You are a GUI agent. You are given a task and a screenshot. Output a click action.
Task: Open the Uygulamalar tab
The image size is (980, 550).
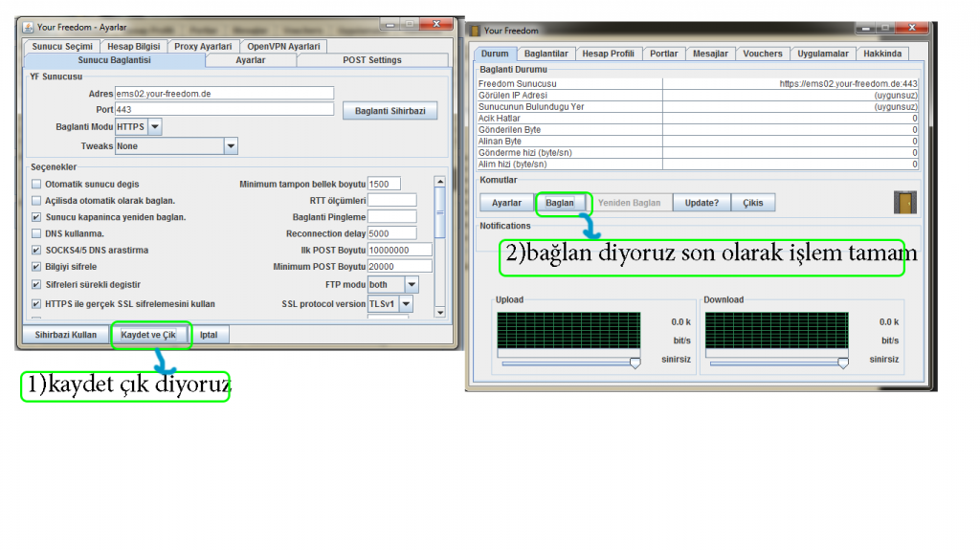pyautogui.click(x=822, y=54)
